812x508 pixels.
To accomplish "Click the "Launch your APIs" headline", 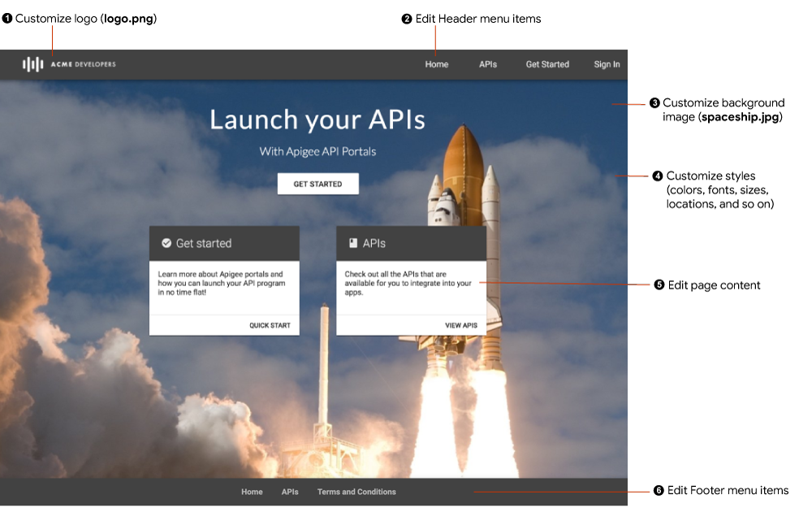I will point(317,119).
